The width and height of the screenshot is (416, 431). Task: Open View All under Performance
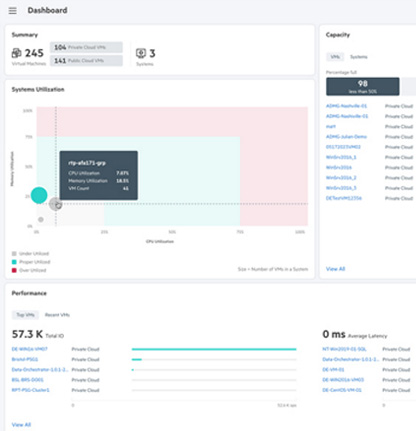point(21,425)
